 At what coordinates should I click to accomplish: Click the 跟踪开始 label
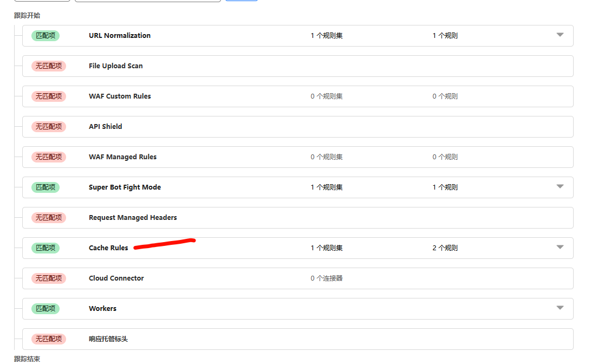pos(27,16)
